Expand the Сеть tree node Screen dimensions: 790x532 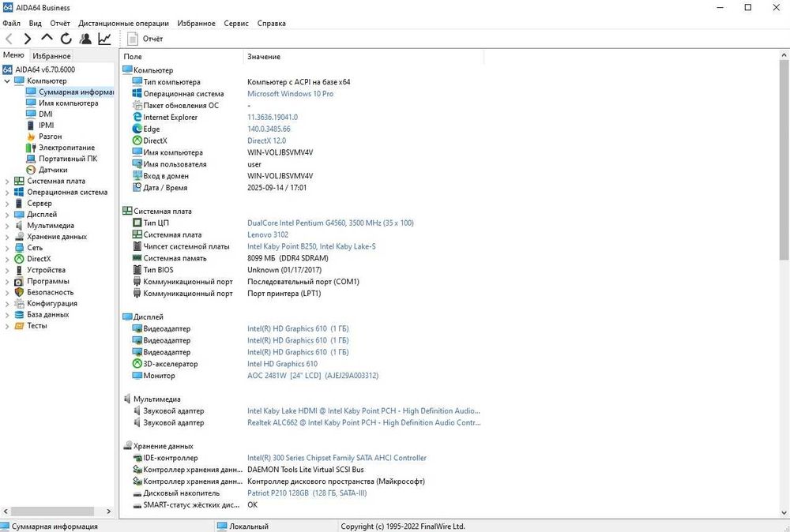coord(7,248)
